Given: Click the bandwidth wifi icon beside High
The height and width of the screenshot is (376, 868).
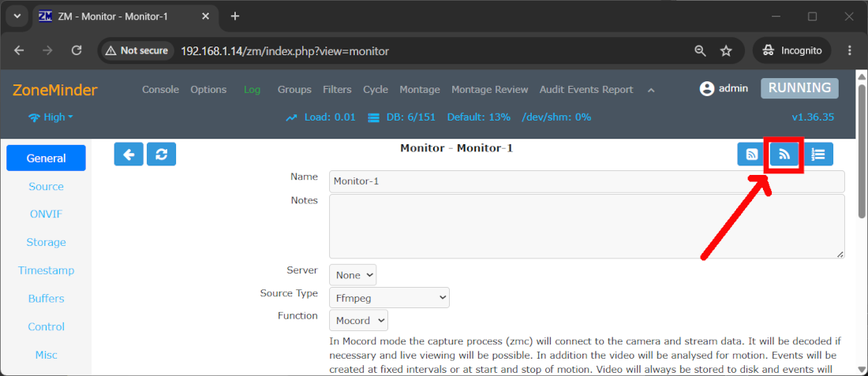Looking at the screenshot, I should coord(34,117).
